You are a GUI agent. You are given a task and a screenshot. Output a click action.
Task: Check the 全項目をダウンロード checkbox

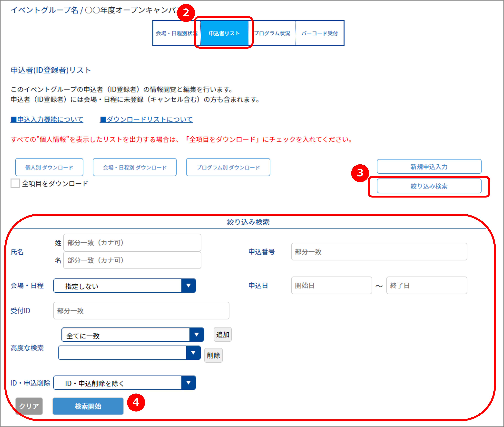15,184
